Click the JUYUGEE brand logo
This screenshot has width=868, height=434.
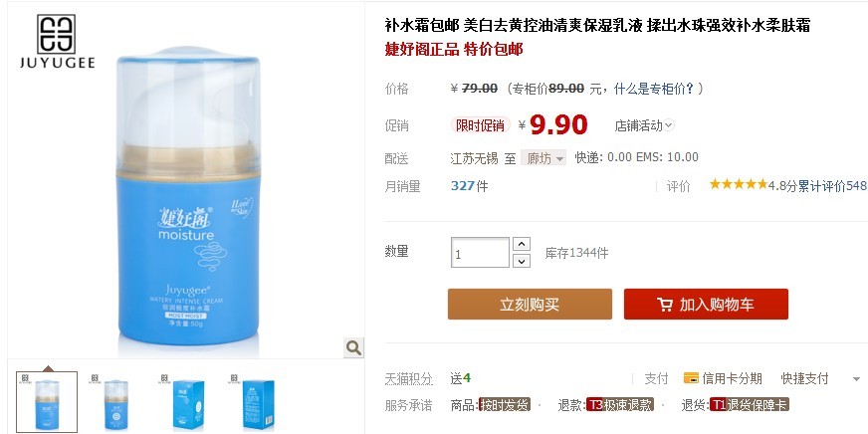tap(57, 41)
